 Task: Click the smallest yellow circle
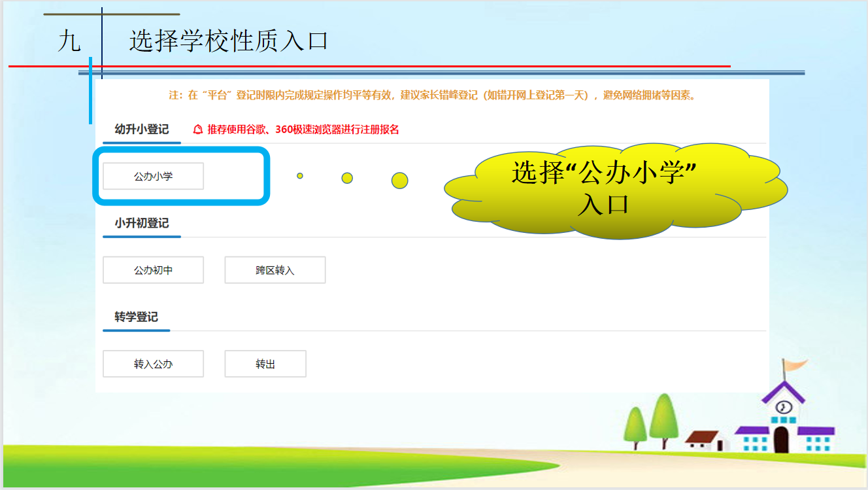click(x=300, y=176)
